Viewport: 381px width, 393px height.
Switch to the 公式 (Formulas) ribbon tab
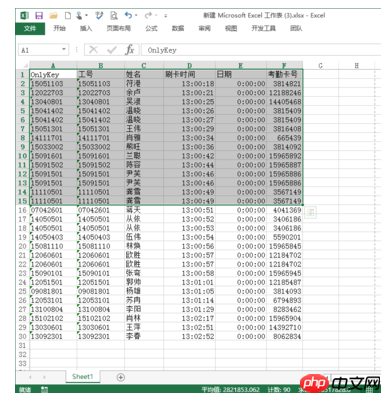(151, 29)
